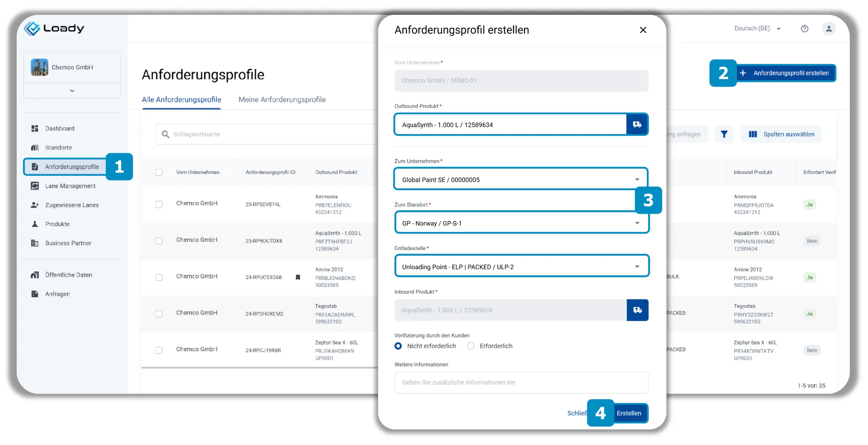This screenshot has height=445, width=868.
Task: Click the Loady logo
Action: 54,29
